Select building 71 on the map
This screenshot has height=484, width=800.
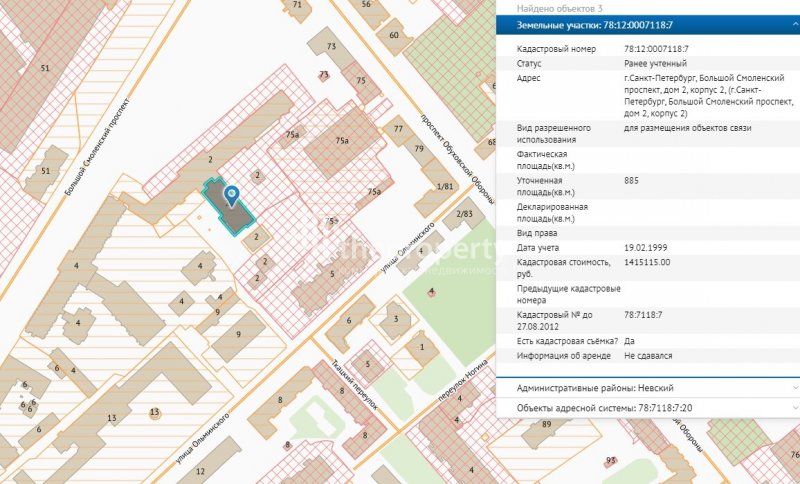pyautogui.click(x=296, y=5)
